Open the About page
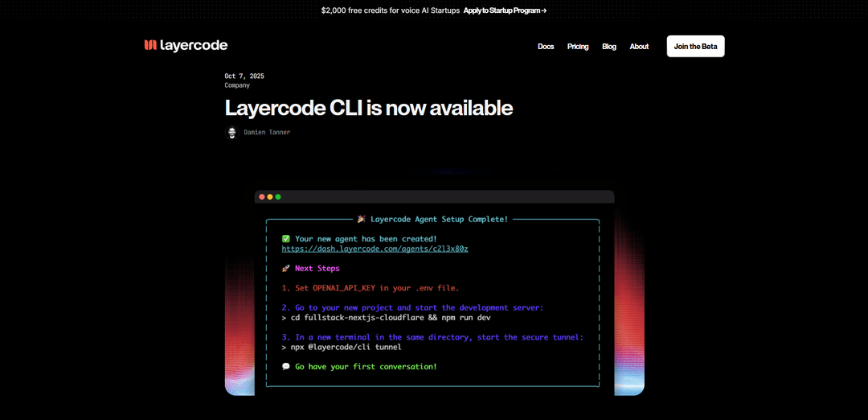This screenshot has height=420, width=868. 639,47
